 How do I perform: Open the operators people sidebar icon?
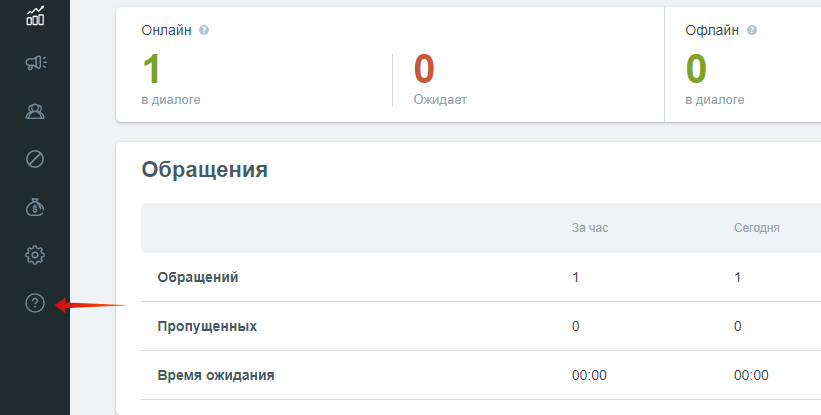point(35,111)
